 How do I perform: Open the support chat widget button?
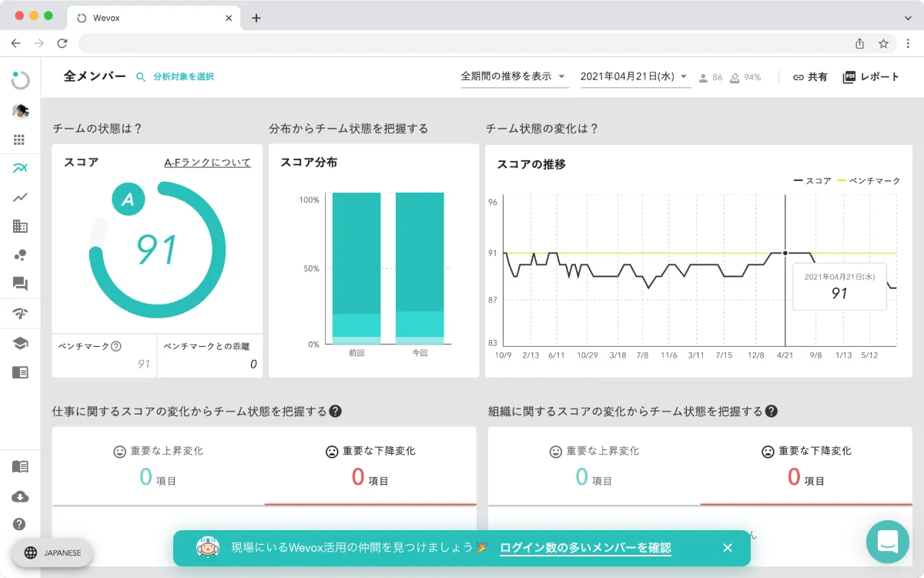[x=887, y=542]
